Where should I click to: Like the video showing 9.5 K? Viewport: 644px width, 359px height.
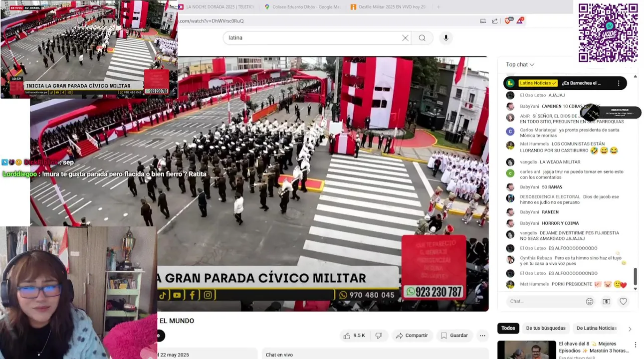click(x=354, y=336)
